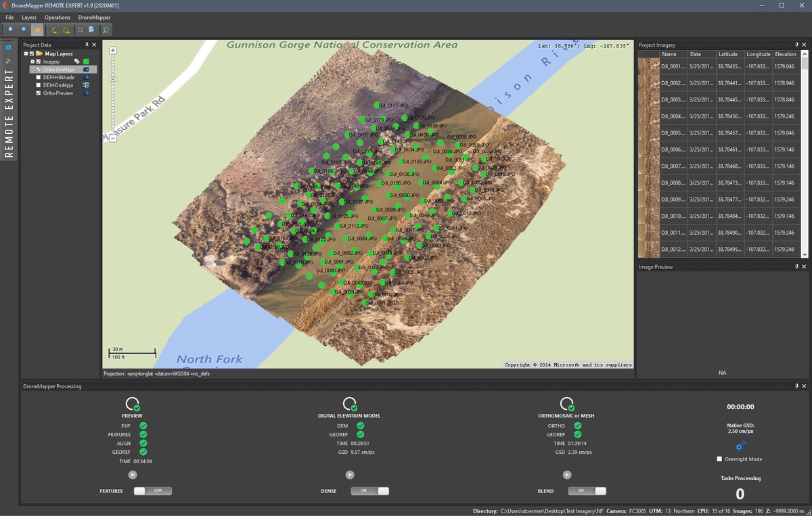Open the File menu
Image resolution: width=812 pixels, height=516 pixels.
tap(9, 17)
